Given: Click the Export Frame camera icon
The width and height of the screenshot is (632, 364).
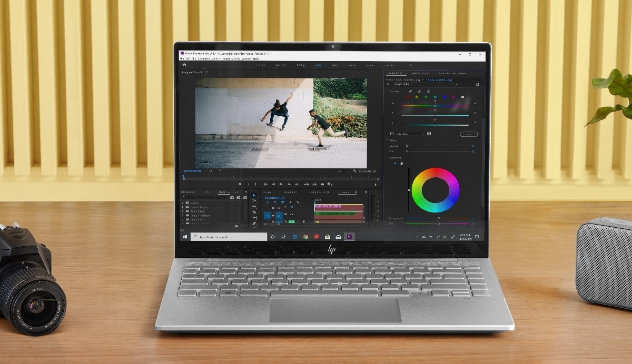Looking at the screenshot, I should click(322, 184).
